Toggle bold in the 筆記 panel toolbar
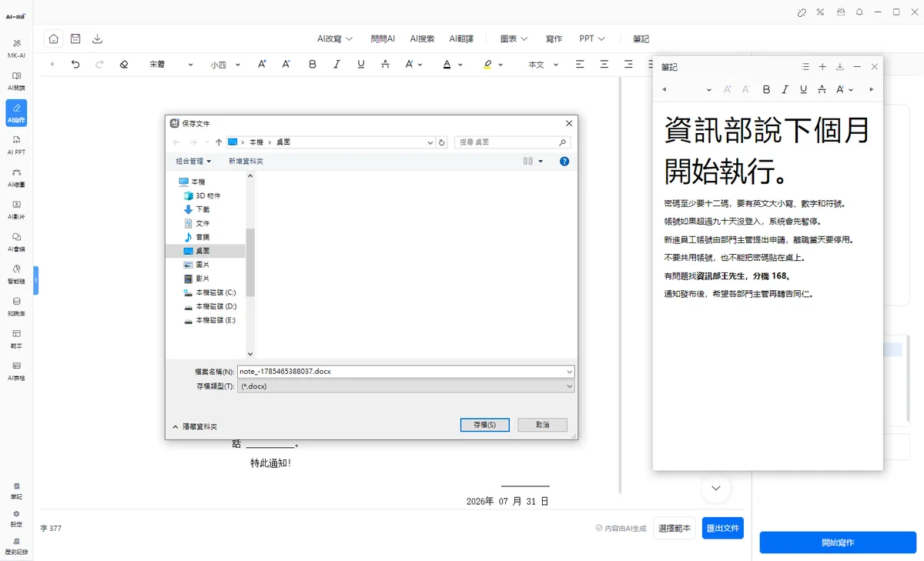The width and height of the screenshot is (924, 561). point(766,89)
